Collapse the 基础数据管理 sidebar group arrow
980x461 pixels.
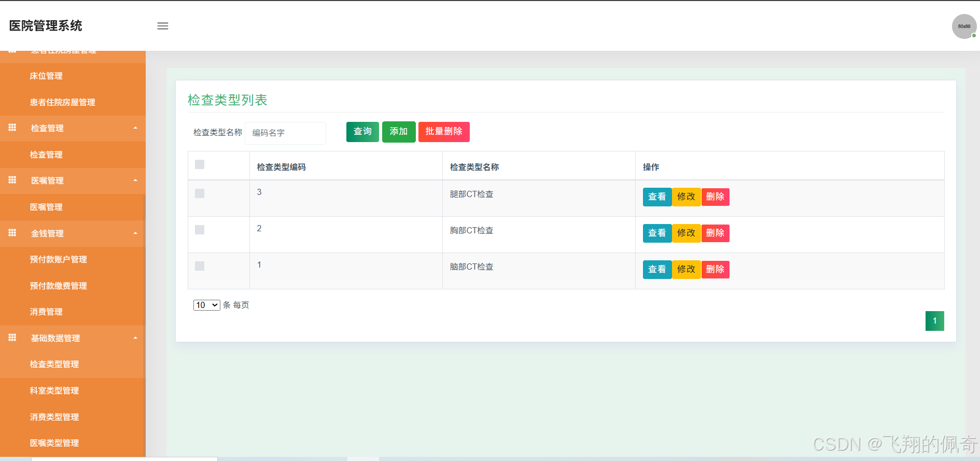[135, 338]
